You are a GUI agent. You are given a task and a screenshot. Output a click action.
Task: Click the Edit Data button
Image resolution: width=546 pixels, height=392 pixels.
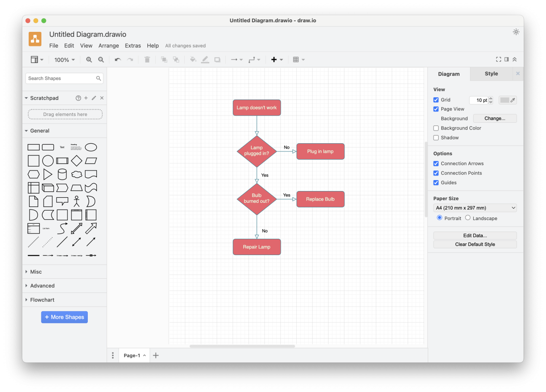click(475, 236)
